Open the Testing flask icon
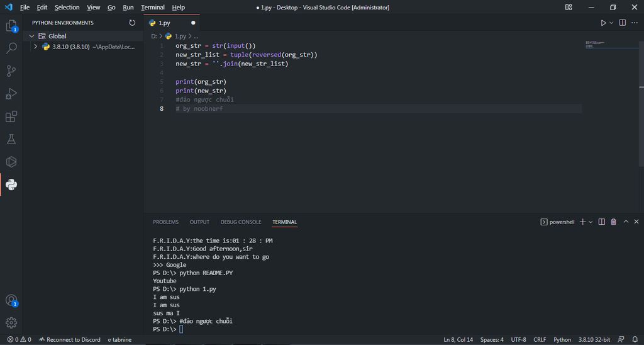This screenshot has height=345, width=644. coord(11,139)
